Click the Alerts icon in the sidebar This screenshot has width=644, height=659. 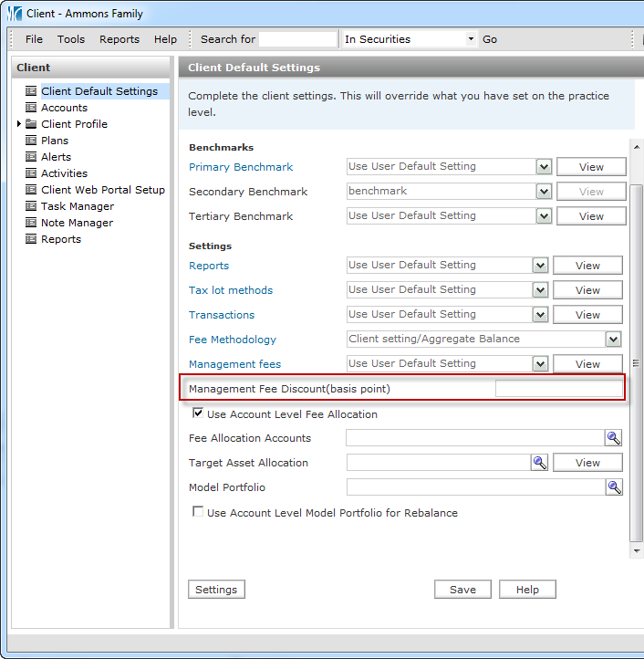31,157
